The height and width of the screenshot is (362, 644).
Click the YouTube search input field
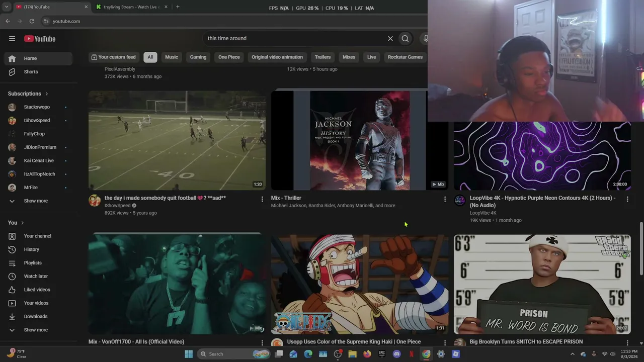click(294, 38)
